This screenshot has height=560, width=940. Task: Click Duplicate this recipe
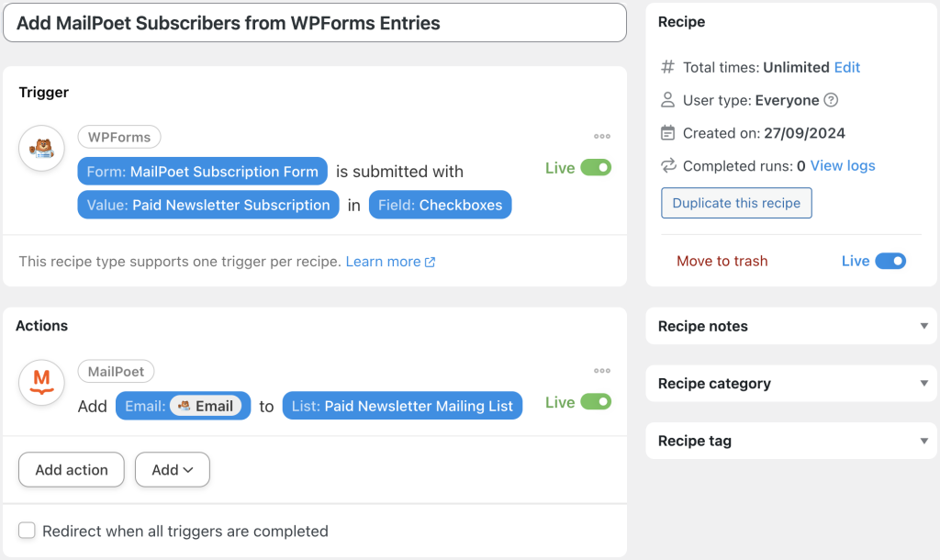click(x=736, y=203)
